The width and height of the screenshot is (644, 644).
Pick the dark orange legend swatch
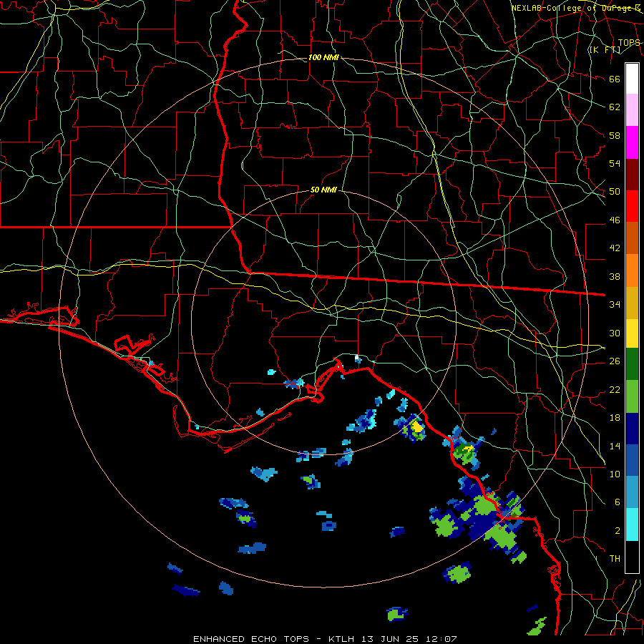pyautogui.click(x=632, y=238)
